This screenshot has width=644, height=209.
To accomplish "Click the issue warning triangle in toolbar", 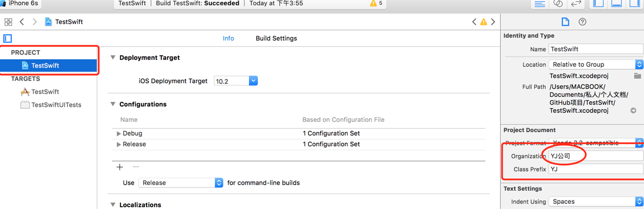I will coord(373,3).
